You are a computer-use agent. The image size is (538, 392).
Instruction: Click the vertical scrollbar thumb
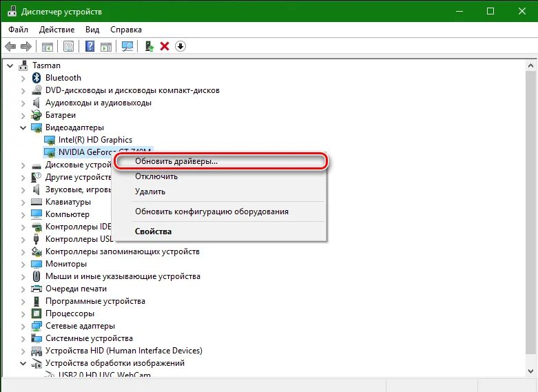[x=530, y=212]
